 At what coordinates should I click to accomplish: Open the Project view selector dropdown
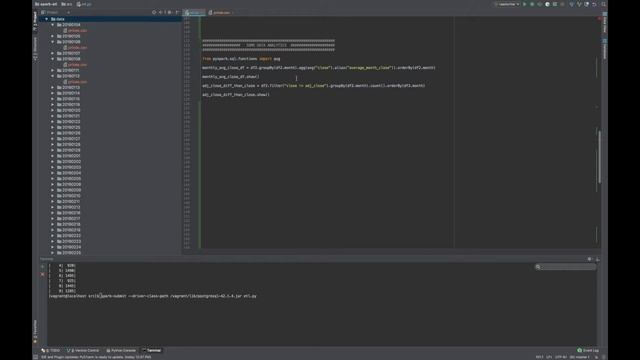(x=56, y=13)
